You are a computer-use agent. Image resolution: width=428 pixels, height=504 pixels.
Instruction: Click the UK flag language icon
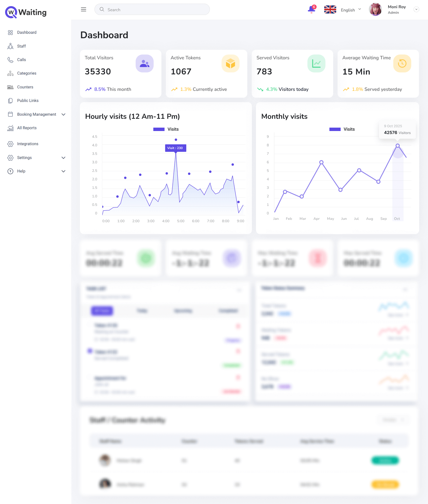click(330, 10)
